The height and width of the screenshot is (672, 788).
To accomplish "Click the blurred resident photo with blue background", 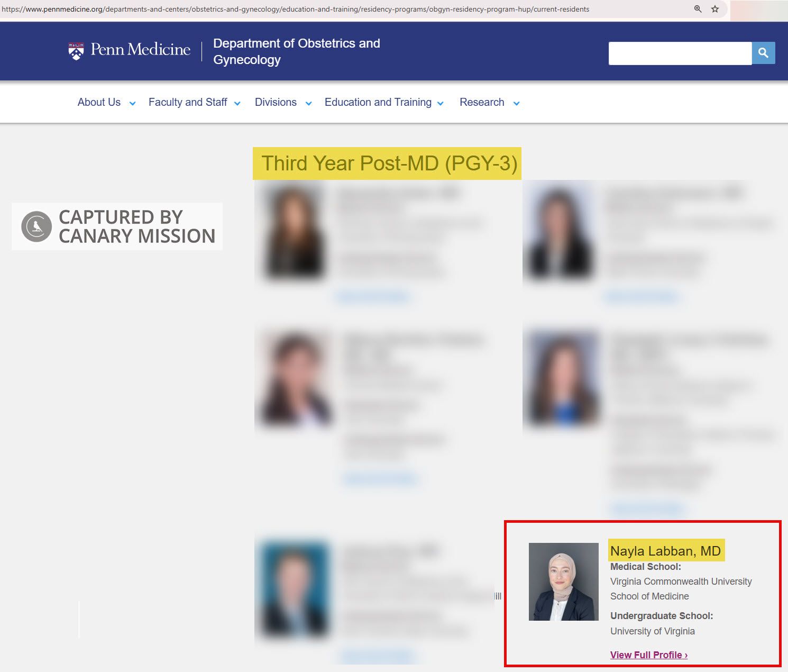I will 292,587.
